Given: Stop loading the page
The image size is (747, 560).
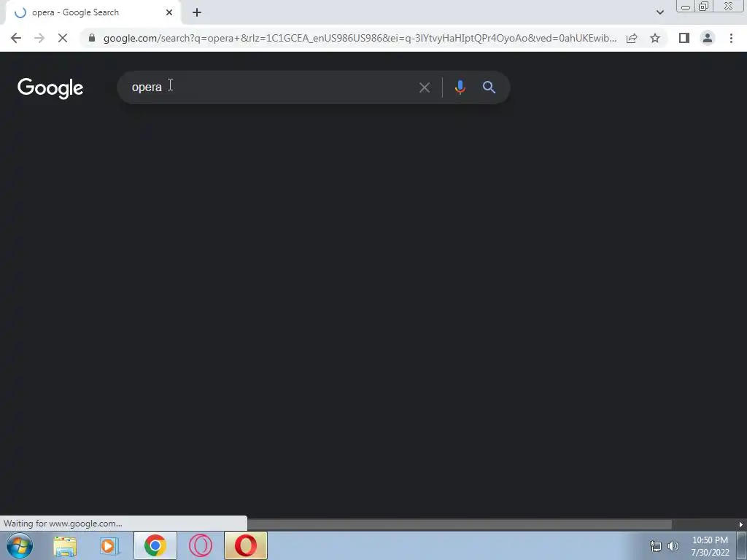Looking at the screenshot, I should (63, 38).
